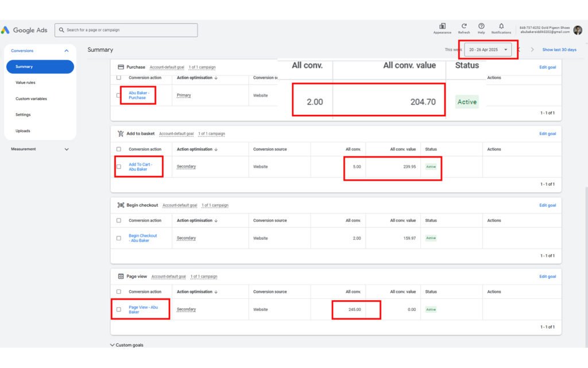Expand the Measurement sidebar section

67,149
